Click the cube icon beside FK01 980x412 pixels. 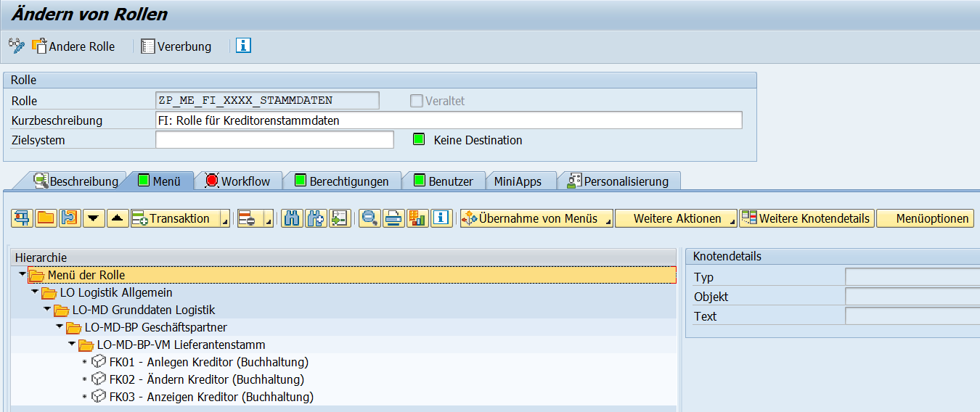(x=99, y=362)
